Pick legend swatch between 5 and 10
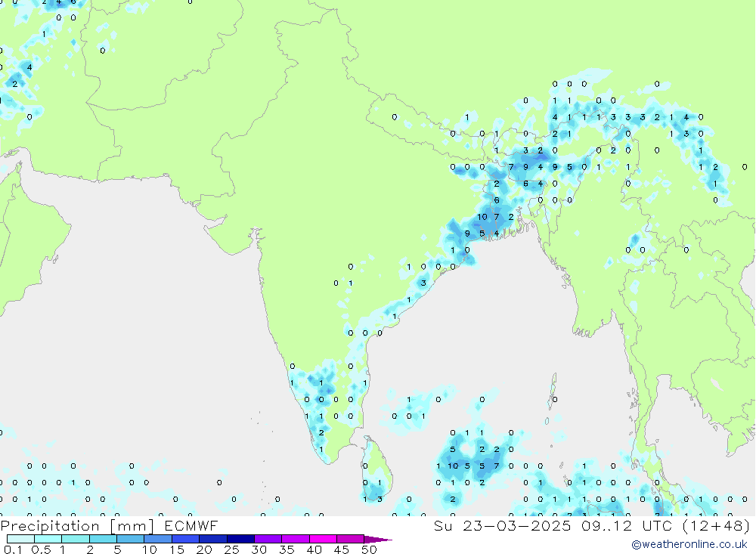Screen dimensions: 756x554 pos(130,539)
